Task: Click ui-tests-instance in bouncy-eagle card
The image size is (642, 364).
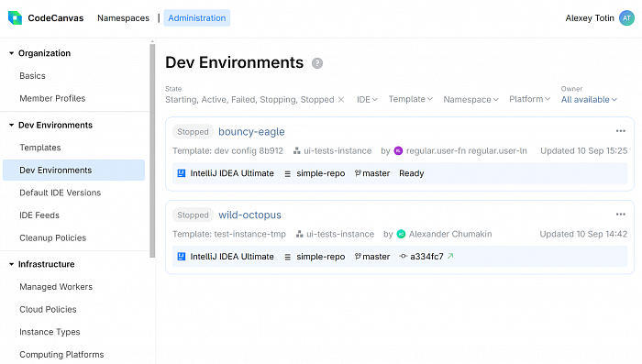Action: tap(338, 150)
